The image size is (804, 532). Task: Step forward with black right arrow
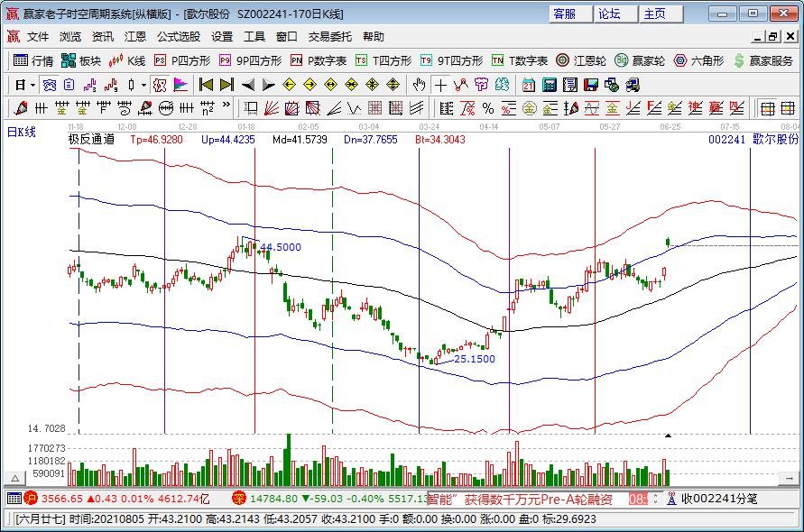click(x=268, y=85)
